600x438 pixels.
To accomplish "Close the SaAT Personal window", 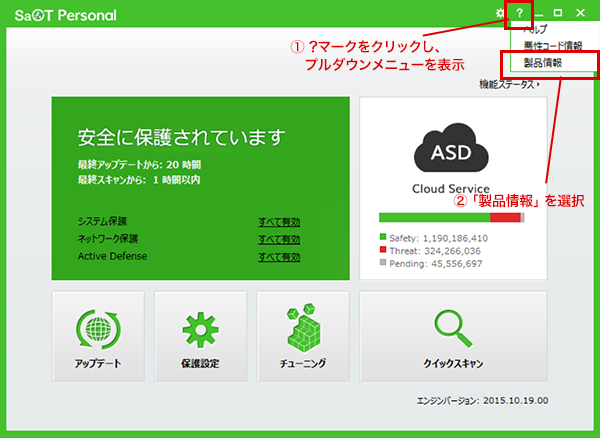I will 580,13.
